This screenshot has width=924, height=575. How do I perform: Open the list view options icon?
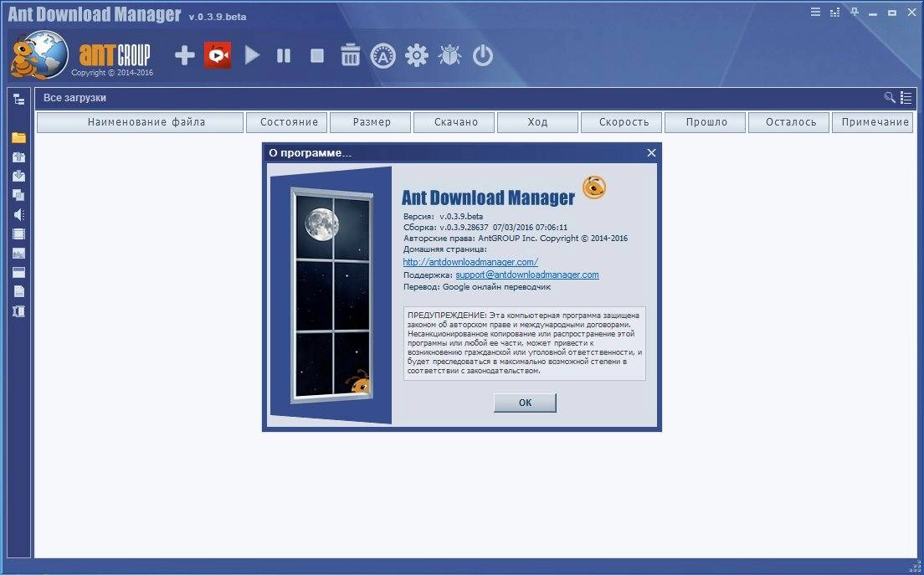click(906, 98)
